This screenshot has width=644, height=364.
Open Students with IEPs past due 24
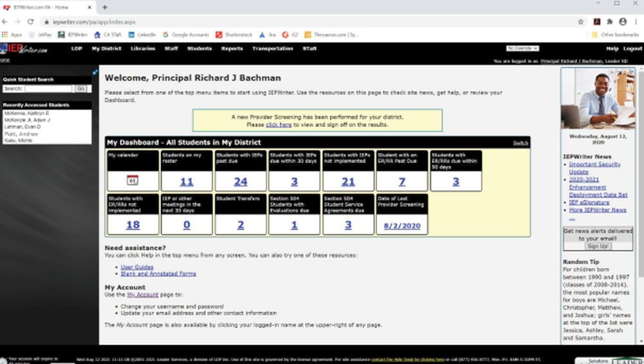[241, 182]
